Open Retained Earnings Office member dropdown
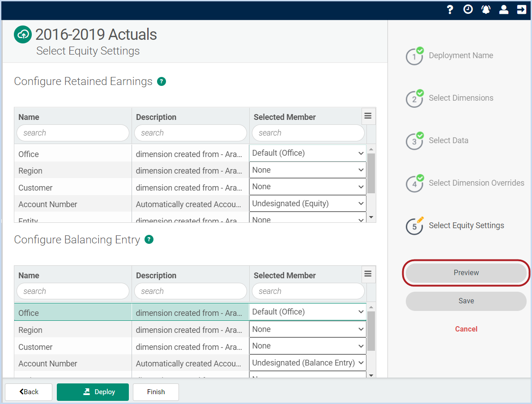This screenshot has height=404, width=532. pos(308,153)
